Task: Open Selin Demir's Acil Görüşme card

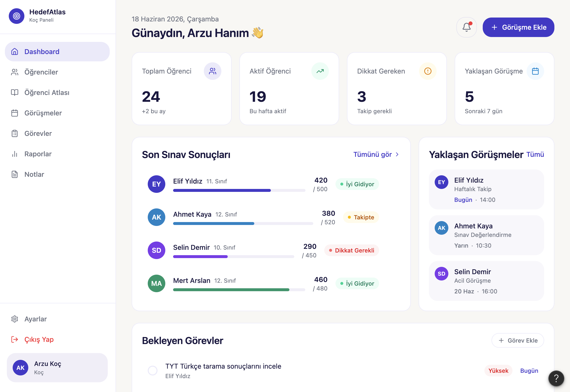Action: pyautogui.click(x=486, y=281)
